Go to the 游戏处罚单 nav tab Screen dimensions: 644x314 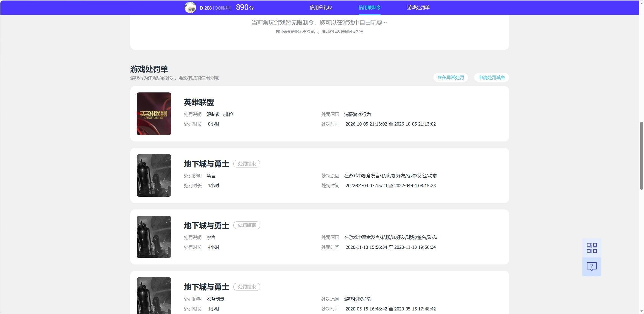coord(418,8)
